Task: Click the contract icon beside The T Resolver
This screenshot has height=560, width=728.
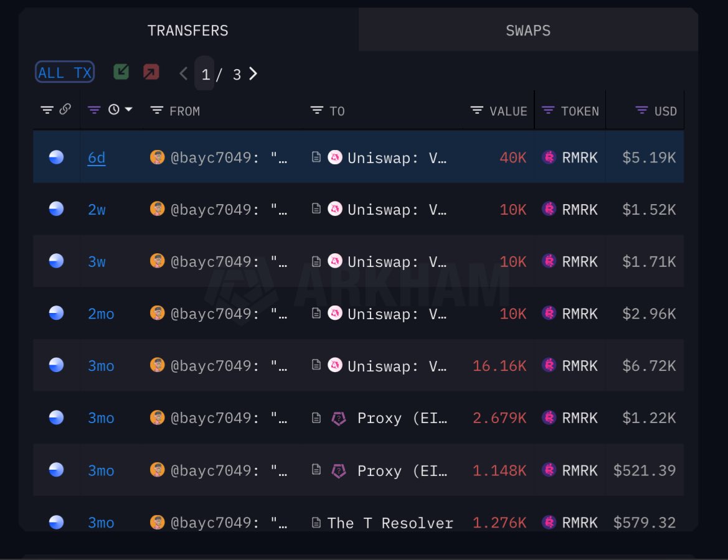Action: tap(316, 523)
